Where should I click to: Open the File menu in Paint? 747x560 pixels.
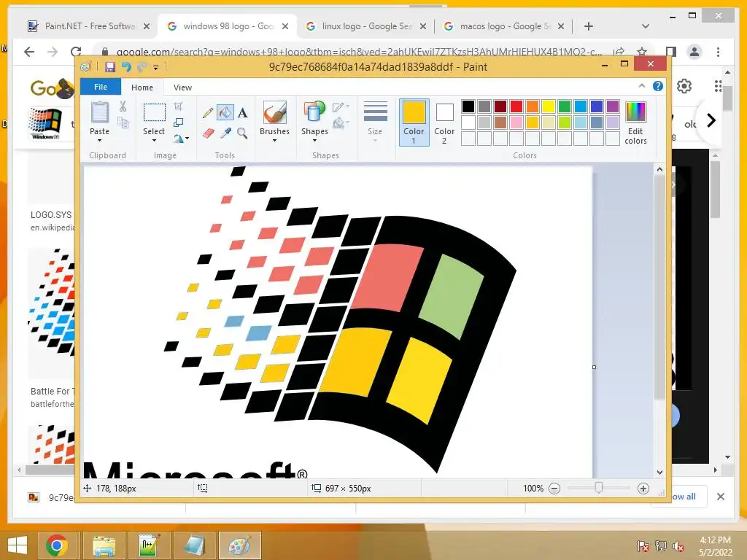click(x=101, y=87)
